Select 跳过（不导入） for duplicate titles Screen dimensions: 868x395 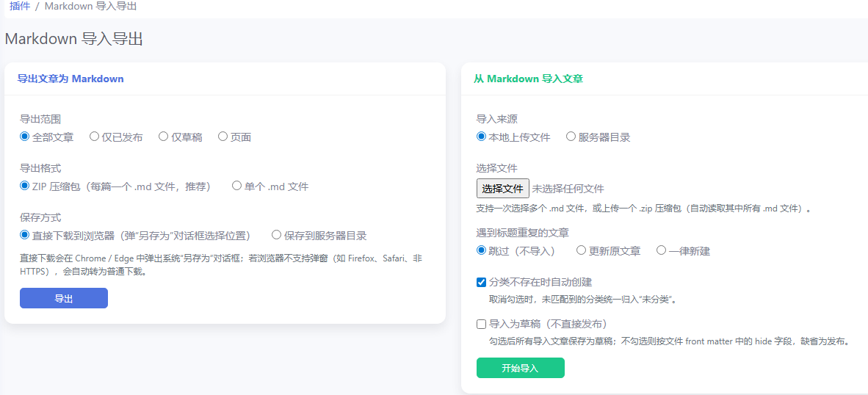481,250
